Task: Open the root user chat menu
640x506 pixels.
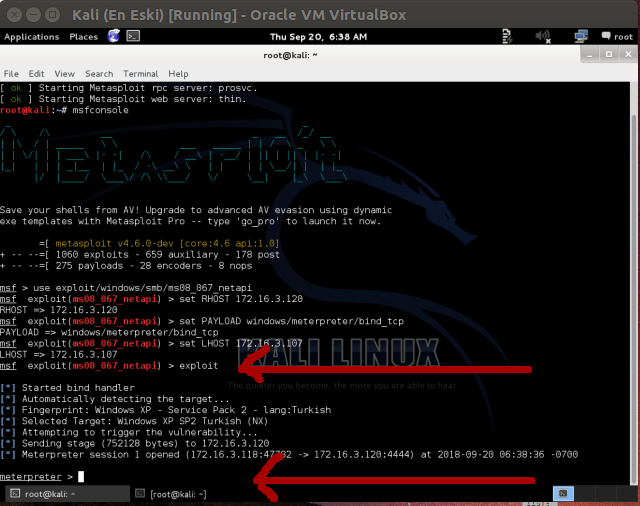Action: 617,37
